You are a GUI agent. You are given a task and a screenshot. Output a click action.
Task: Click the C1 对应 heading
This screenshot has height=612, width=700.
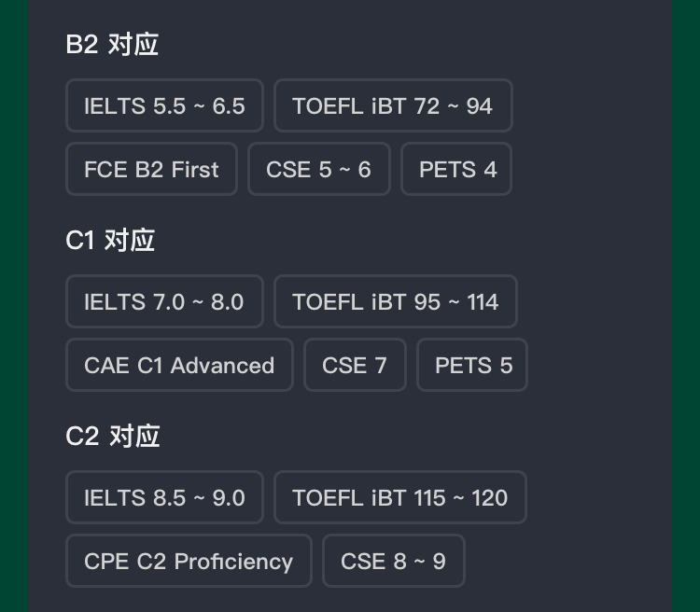point(110,241)
